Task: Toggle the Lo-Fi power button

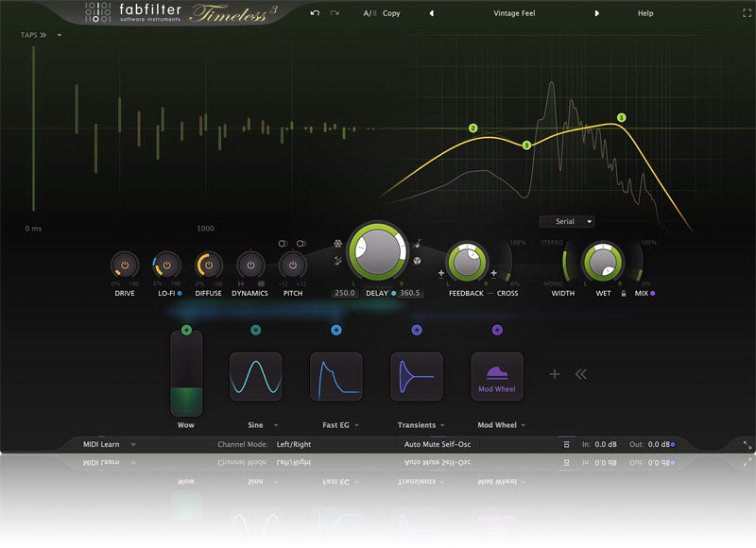Action: (167, 265)
